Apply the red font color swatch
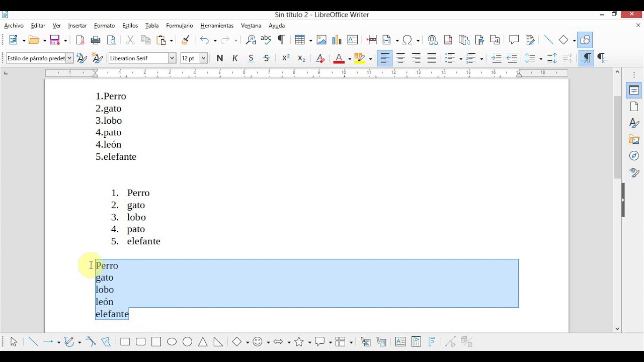This screenshot has height=362, width=644. point(339,58)
